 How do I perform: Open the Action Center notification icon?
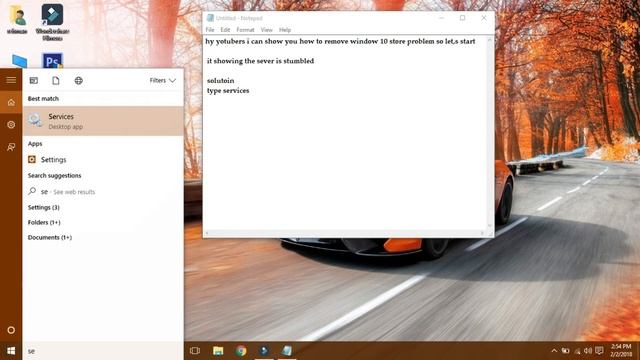(x=599, y=351)
